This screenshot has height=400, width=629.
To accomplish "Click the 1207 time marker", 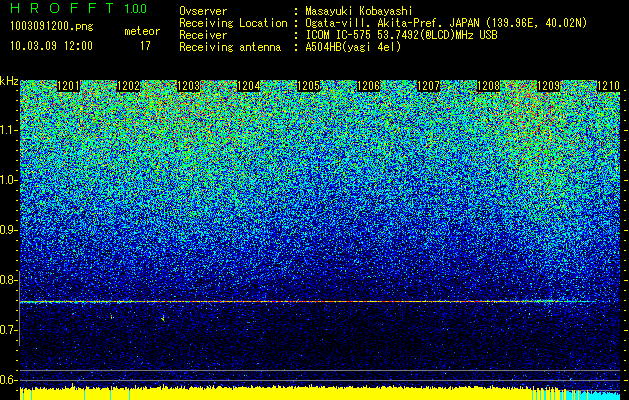I will coord(429,86).
